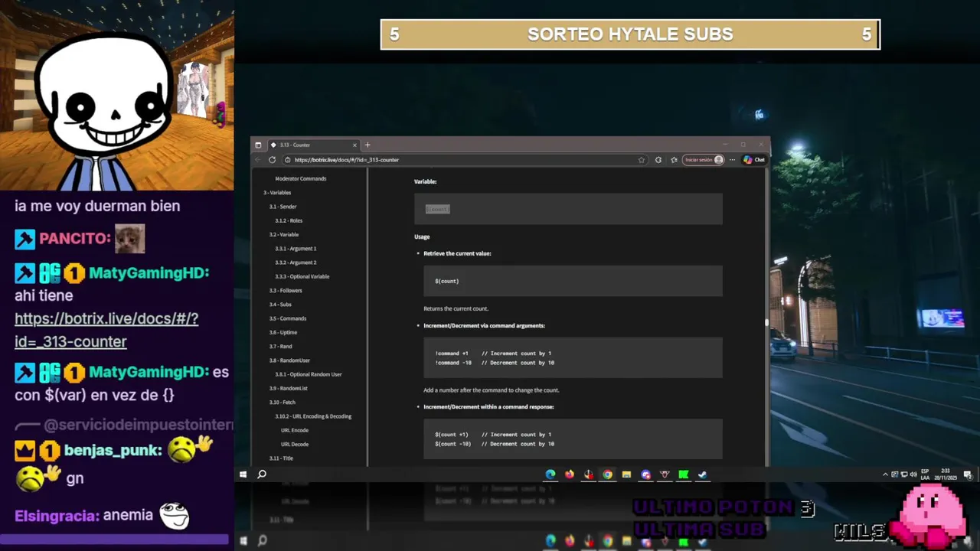
Task: Launch Microsoft Edge from the taskbar
Action: click(550, 474)
